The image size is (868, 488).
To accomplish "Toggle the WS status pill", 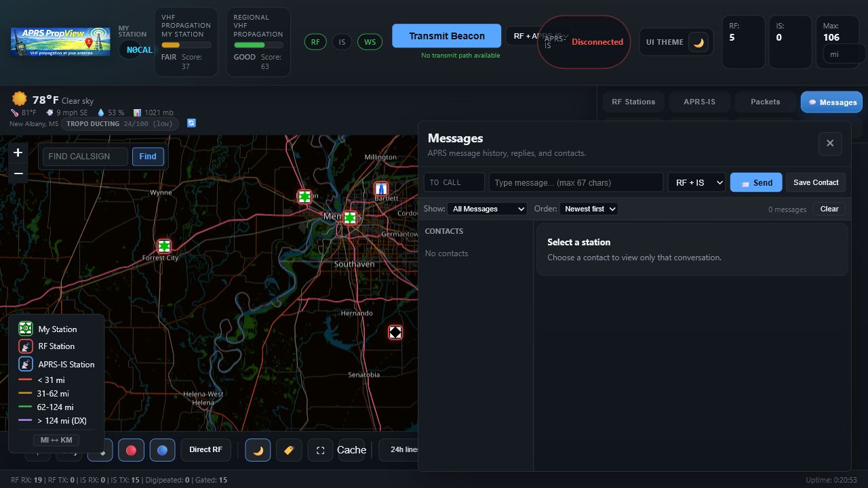I will 370,42.
